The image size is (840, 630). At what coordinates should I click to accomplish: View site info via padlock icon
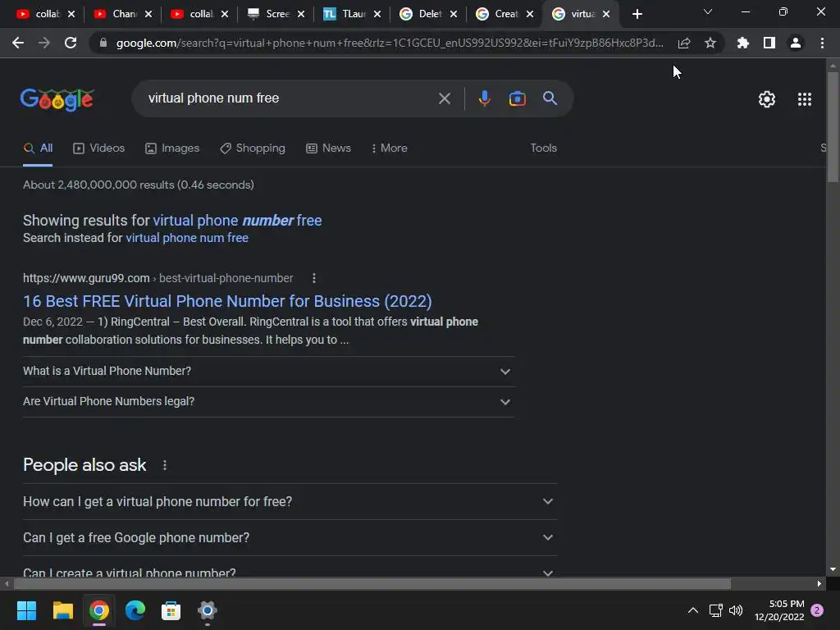(x=103, y=43)
